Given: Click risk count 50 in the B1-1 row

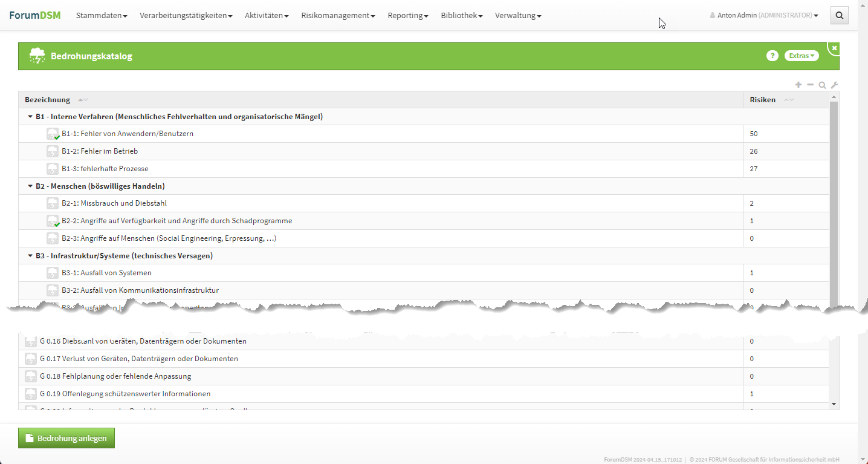Looking at the screenshot, I should pos(754,134).
